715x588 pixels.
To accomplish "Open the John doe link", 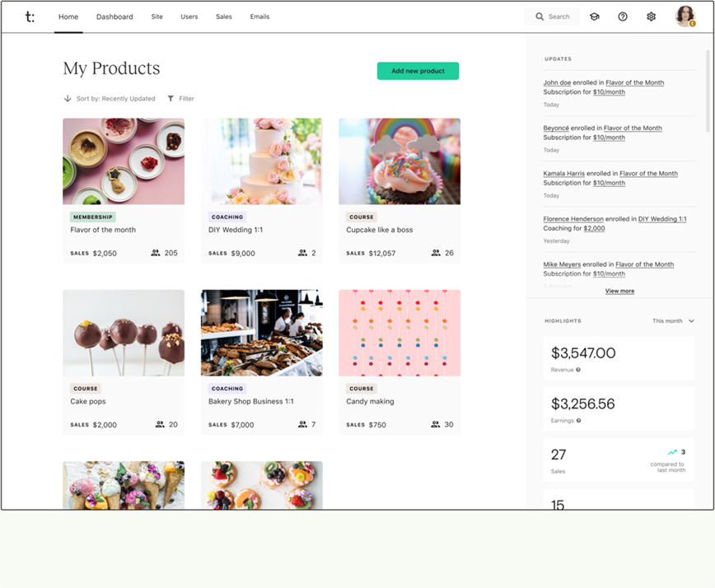I will pos(557,82).
